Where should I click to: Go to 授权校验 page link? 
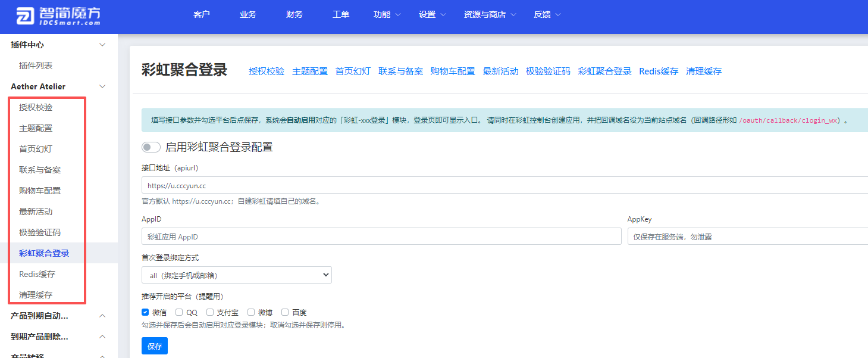pos(267,71)
